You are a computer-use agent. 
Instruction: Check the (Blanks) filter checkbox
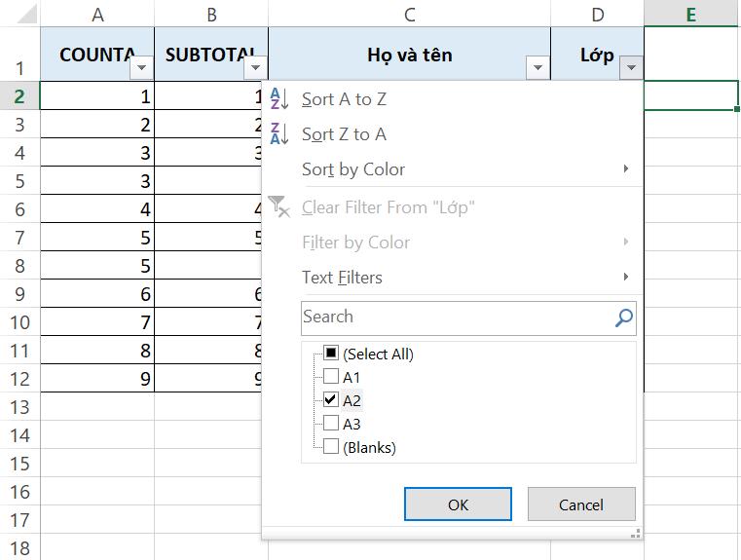pos(331,446)
